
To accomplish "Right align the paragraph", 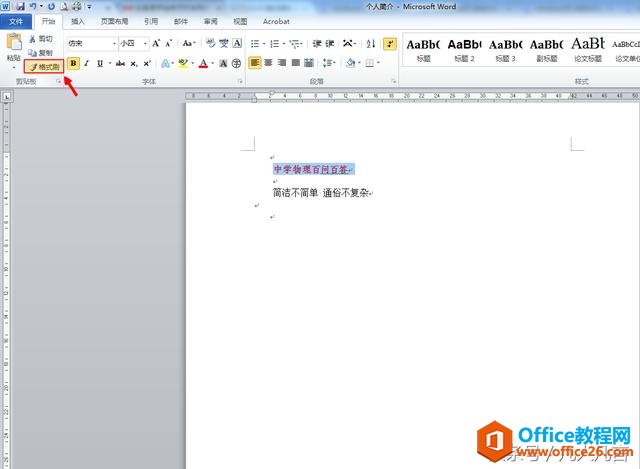I will [282, 63].
